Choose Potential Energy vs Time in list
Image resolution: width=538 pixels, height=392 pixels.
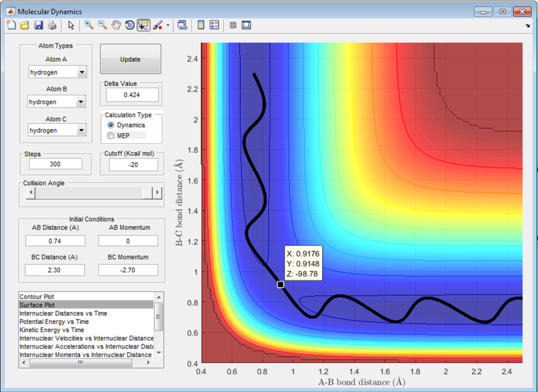point(55,321)
